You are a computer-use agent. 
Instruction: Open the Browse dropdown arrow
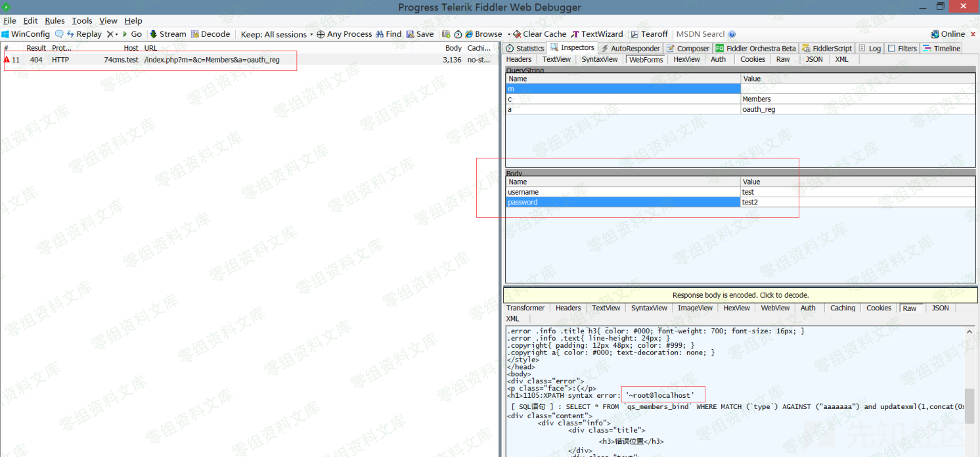(508, 34)
